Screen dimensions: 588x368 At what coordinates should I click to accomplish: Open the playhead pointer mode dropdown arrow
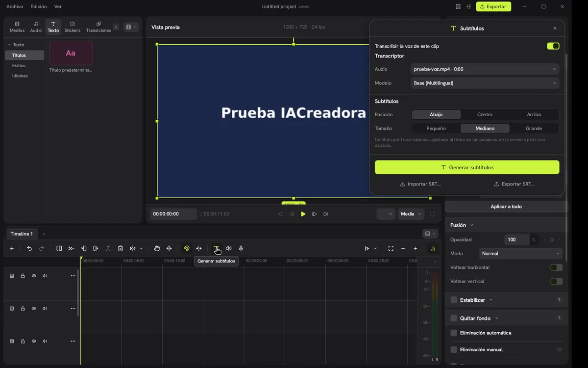[x=375, y=248]
